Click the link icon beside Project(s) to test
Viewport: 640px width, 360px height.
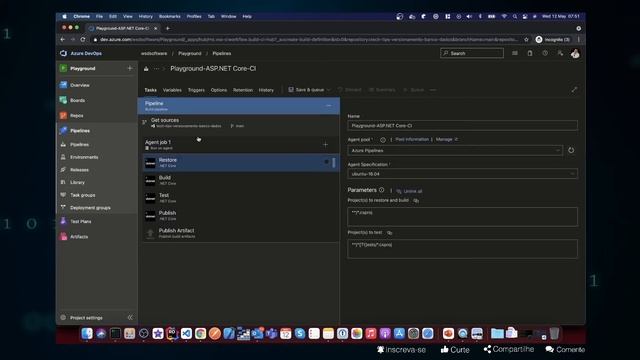(x=389, y=233)
